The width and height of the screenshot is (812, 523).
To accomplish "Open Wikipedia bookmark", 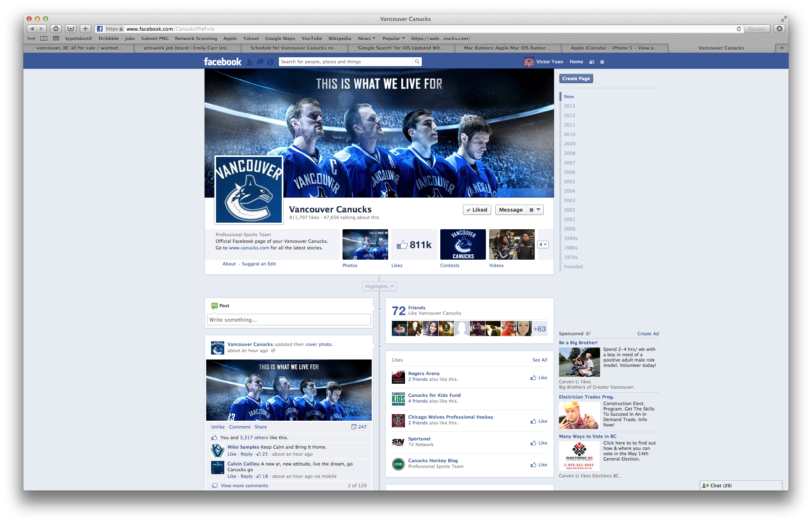I will click(340, 39).
